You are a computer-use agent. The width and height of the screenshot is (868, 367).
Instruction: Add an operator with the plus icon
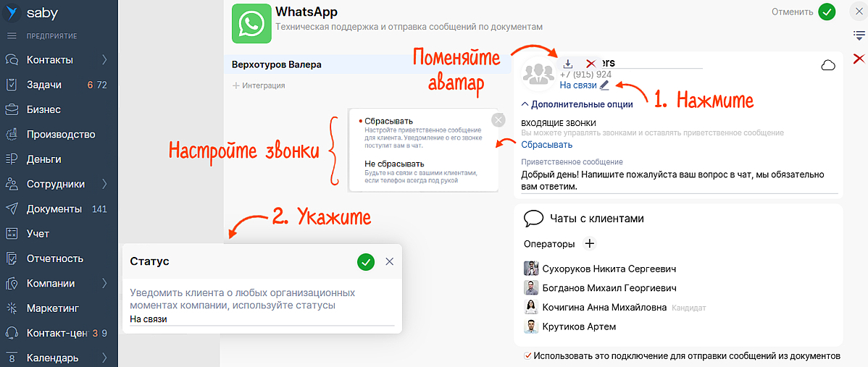pos(589,244)
